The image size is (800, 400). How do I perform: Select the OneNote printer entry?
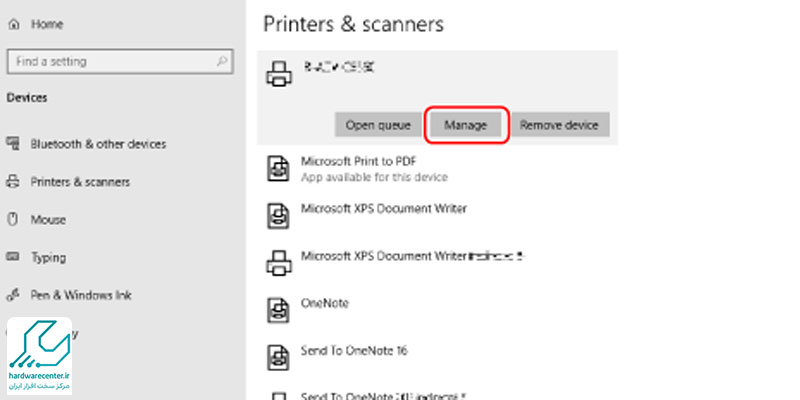click(x=324, y=304)
